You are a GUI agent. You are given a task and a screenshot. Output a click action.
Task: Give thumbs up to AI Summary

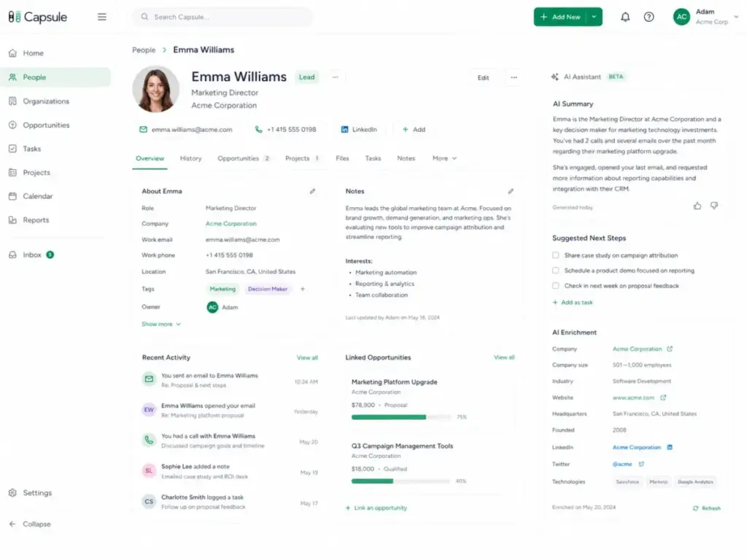[697, 206]
